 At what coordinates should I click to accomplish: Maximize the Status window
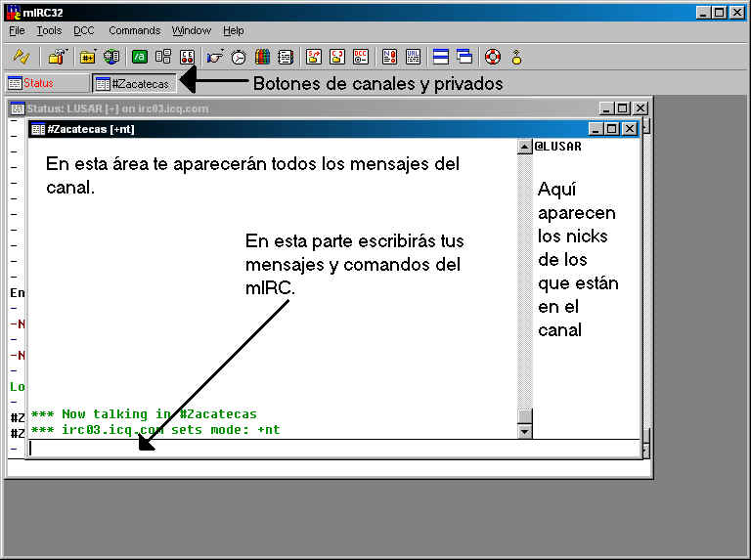(623, 108)
